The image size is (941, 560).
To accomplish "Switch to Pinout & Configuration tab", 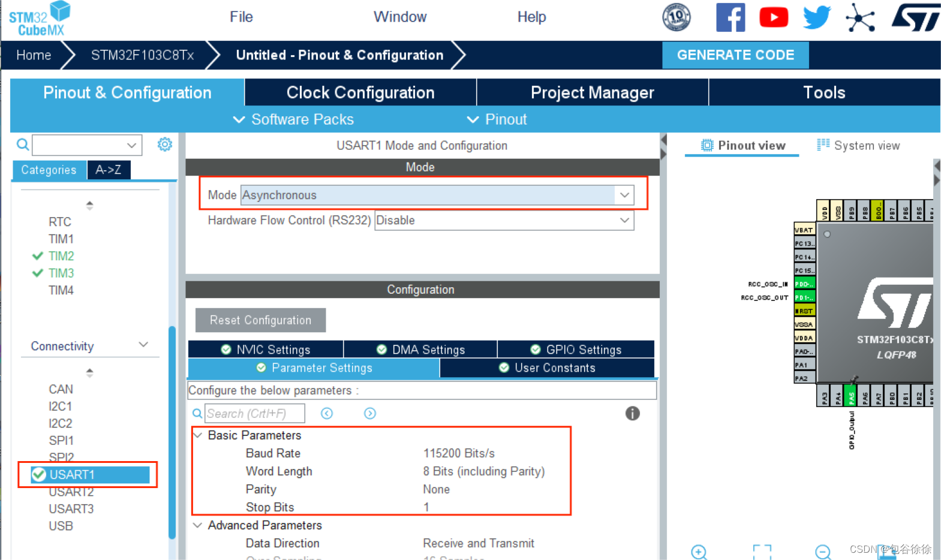I will click(x=127, y=92).
